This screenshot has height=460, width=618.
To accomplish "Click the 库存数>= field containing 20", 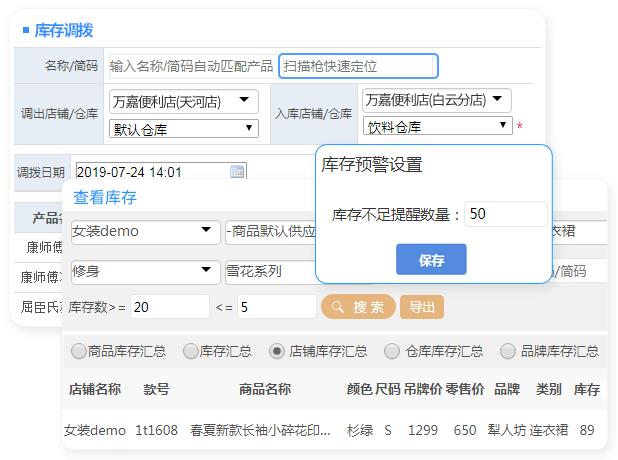I will click(x=170, y=307).
